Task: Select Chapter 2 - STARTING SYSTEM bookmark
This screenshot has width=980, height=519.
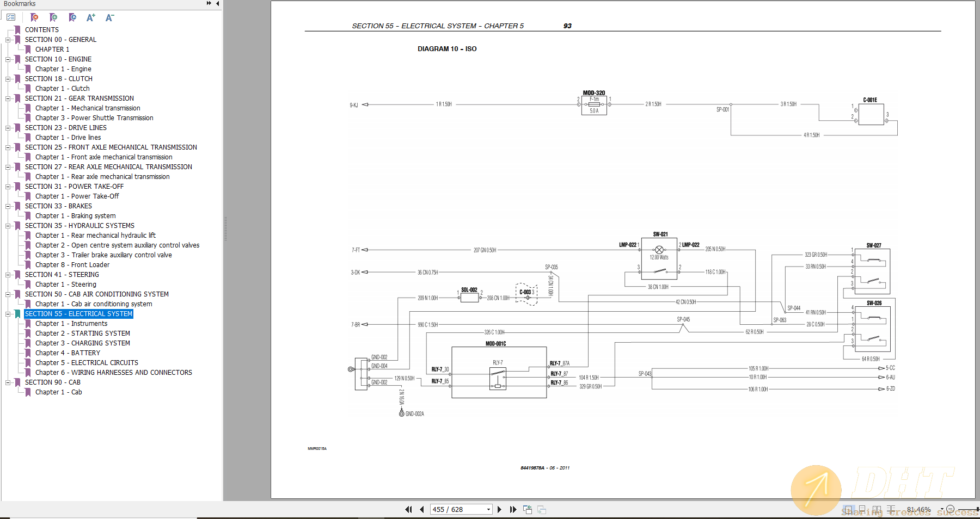Action: point(83,333)
